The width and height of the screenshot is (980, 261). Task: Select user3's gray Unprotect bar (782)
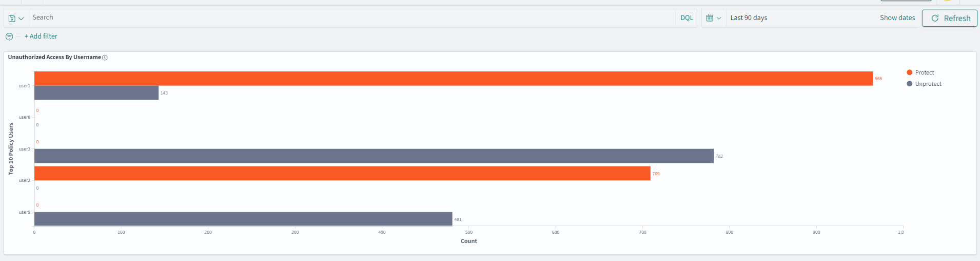pos(374,156)
